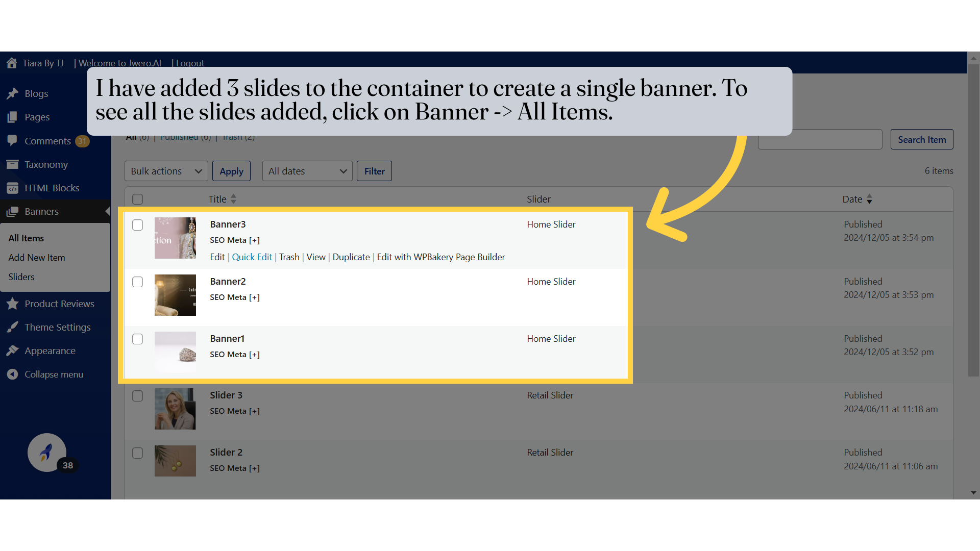This screenshot has height=551, width=980.
Task: Open HTML Blocks section
Action: click(x=52, y=188)
